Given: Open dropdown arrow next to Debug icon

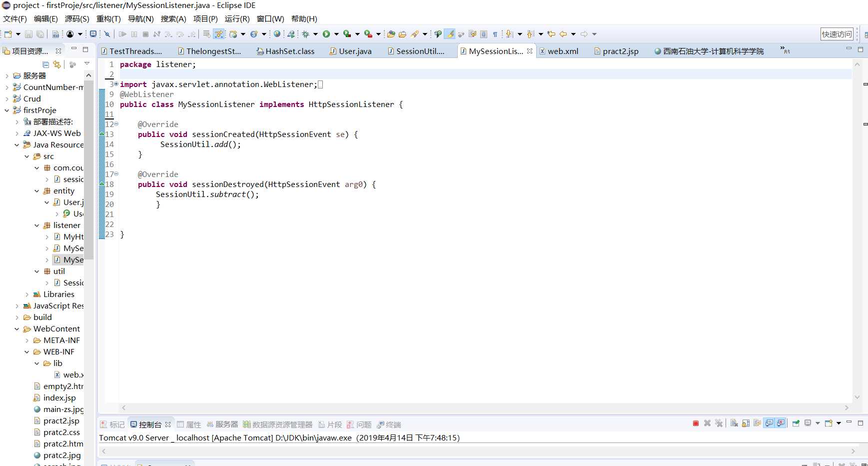Looking at the screenshot, I should pyautogui.click(x=315, y=34).
